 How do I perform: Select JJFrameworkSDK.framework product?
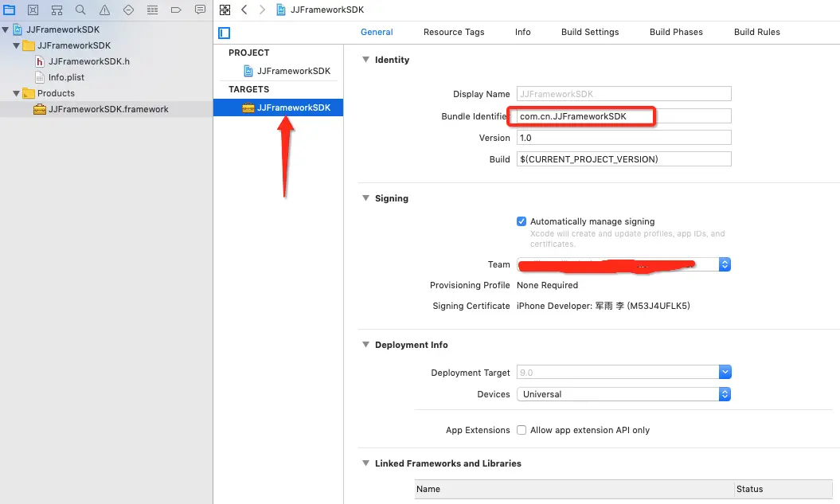[108, 109]
